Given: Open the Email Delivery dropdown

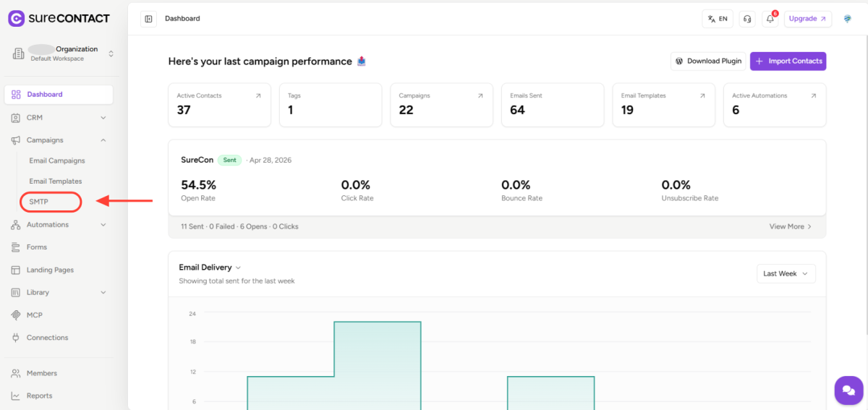Looking at the screenshot, I should click(x=210, y=268).
